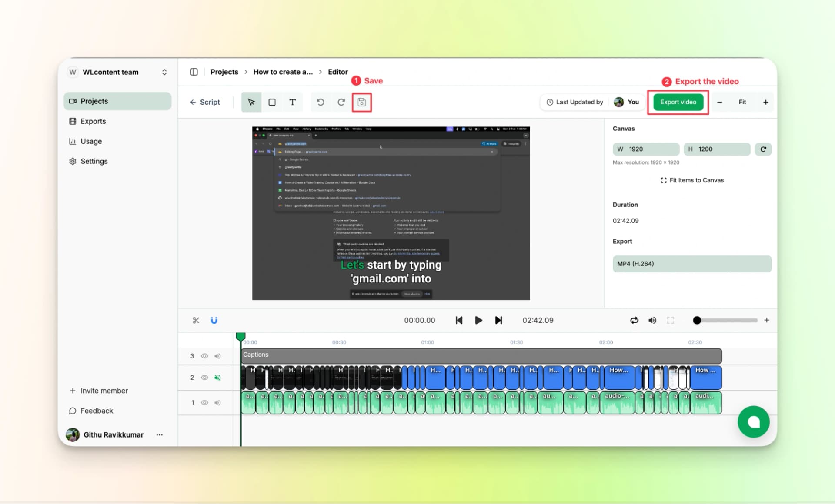Unmute track 2 audio
This screenshot has height=504, width=835.
pyautogui.click(x=217, y=378)
